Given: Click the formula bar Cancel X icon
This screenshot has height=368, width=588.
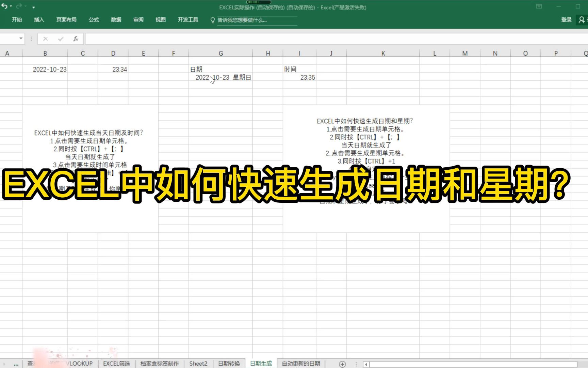Looking at the screenshot, I should pos(45,39).
